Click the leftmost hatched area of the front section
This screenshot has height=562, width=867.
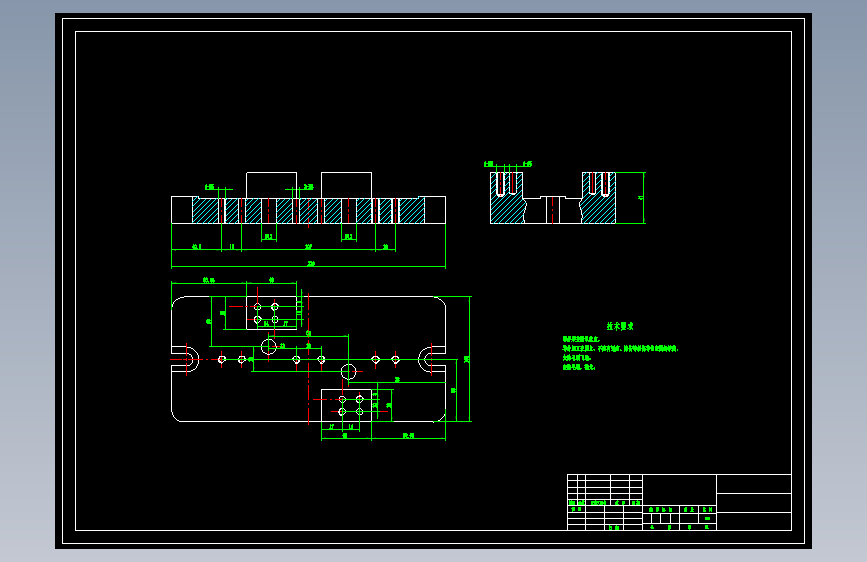pyautogui.click(x=206, y=210)
